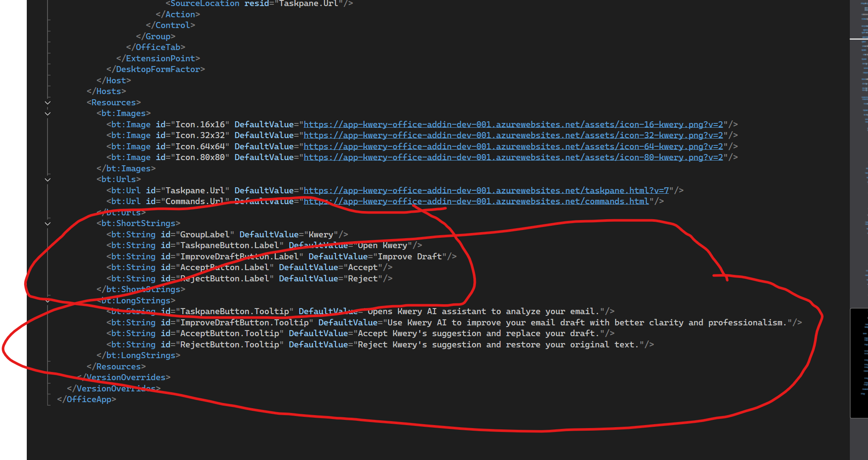Click the <bt:ShortStrings> opening tag text
Image resolution: width=868 pixels, height=460 pixels.
coord(138,224)
